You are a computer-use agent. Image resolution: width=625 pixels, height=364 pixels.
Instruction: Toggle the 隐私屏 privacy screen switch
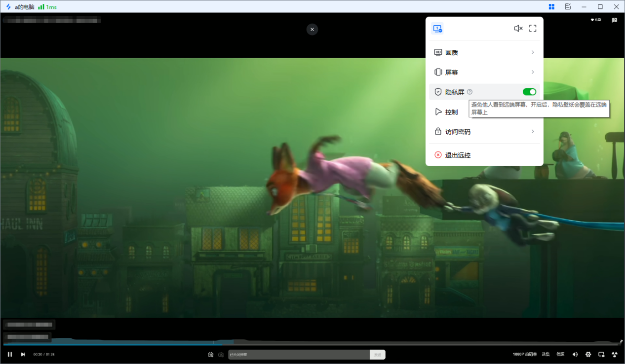(529, 92)
